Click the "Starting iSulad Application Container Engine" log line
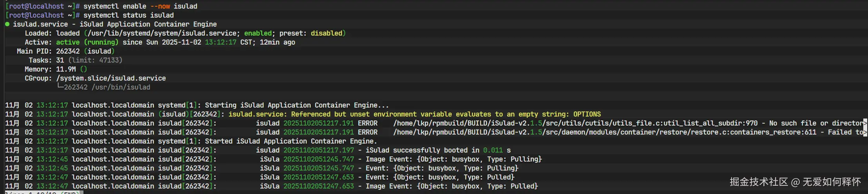The image size is (868, 194). [x=297, y=105]
